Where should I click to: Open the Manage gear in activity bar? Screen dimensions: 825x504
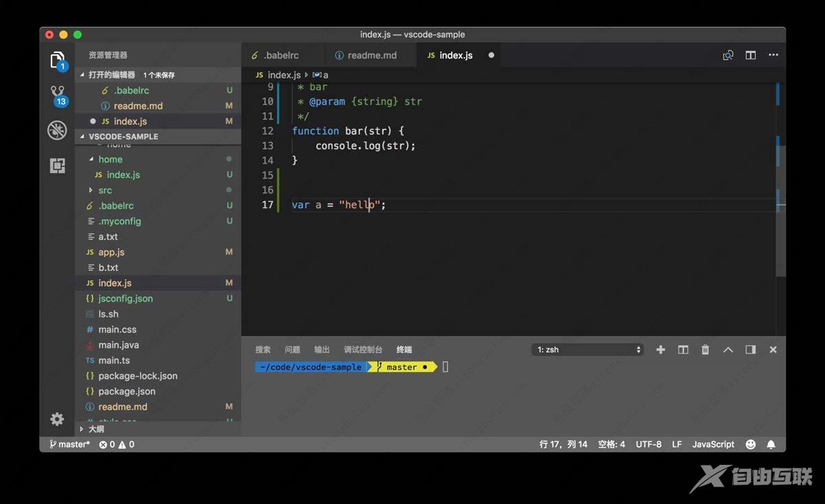(x=57, y=419)
